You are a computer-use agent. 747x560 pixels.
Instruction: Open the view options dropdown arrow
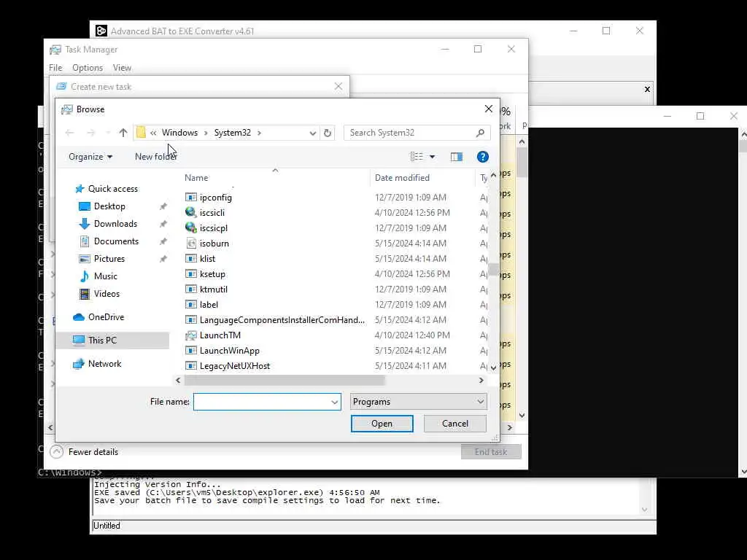[x=432, y=157]
